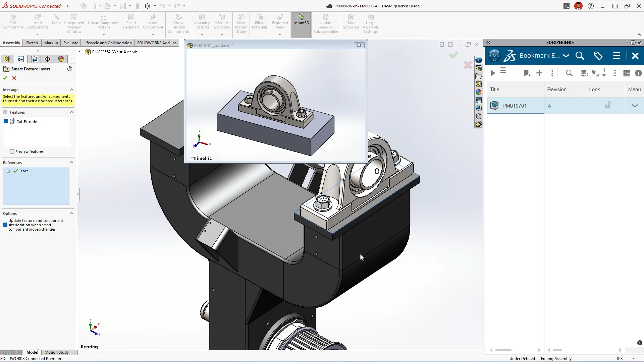The image size is (644, 362).
Task: Open Smart Feature Insert help icon
Action: pyautogui.click(x=70, y=69)
